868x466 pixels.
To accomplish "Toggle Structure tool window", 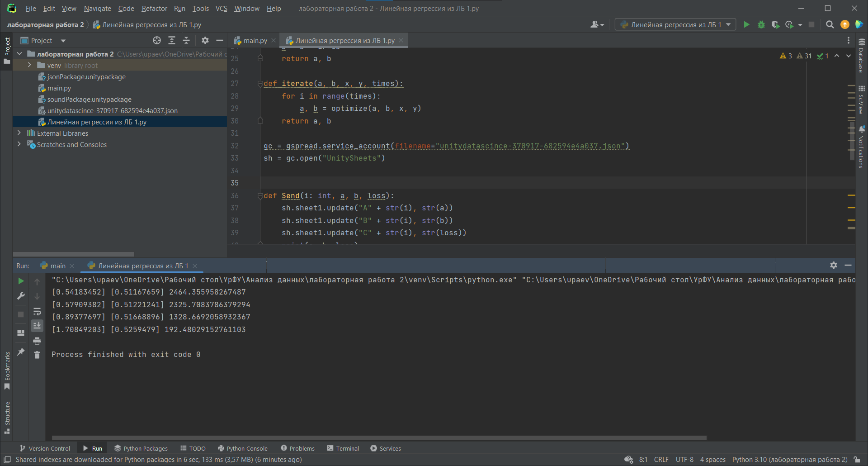I will pyautogui.click(x=7, y=418).
